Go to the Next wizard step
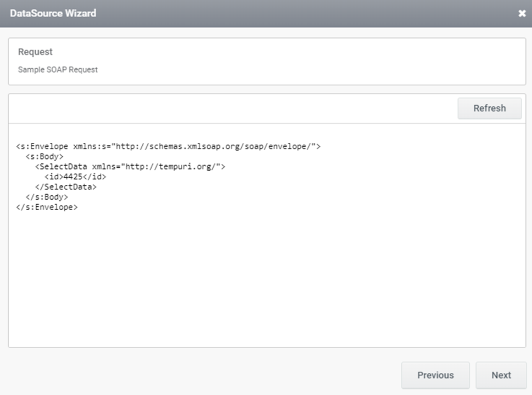 pyautogui.click(x=501, y=375)
